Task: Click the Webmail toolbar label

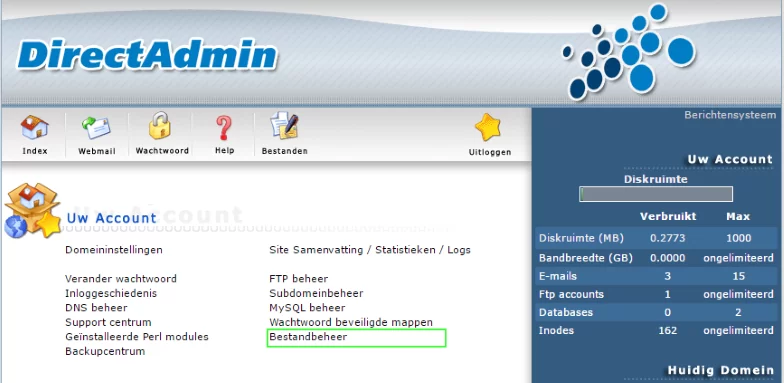Action: pos(96,151)
